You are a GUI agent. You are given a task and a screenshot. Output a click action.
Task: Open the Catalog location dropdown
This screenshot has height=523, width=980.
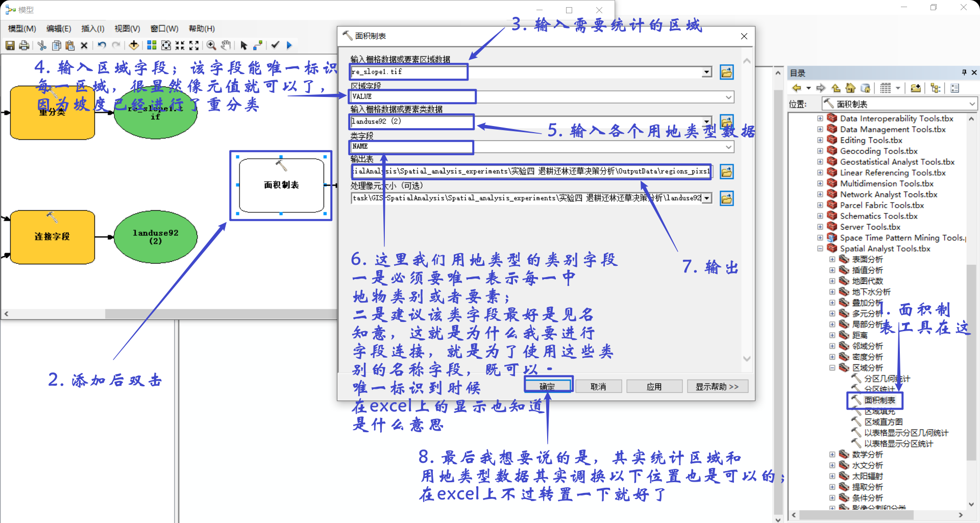tap(972, 104)
